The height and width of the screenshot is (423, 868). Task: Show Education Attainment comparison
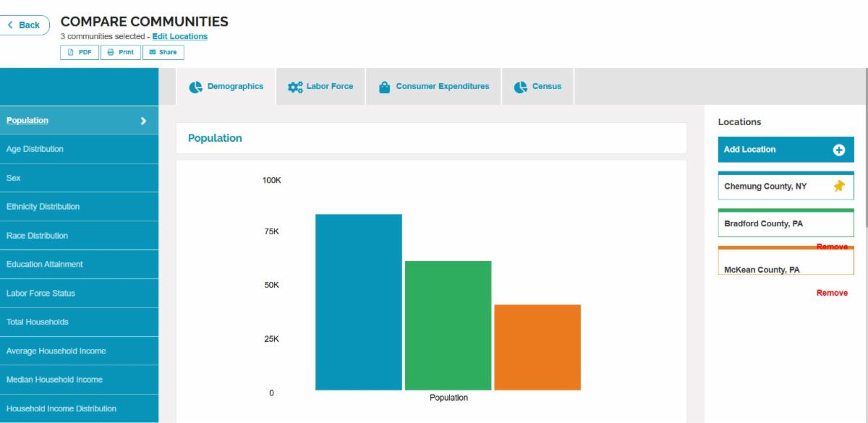tap(45, 265)
